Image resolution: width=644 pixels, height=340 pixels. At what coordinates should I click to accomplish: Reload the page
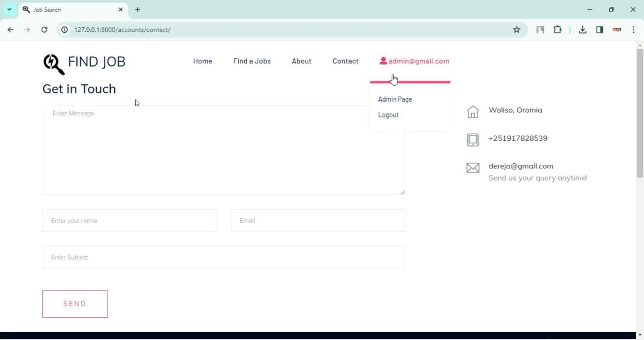[x=44, y=30]
